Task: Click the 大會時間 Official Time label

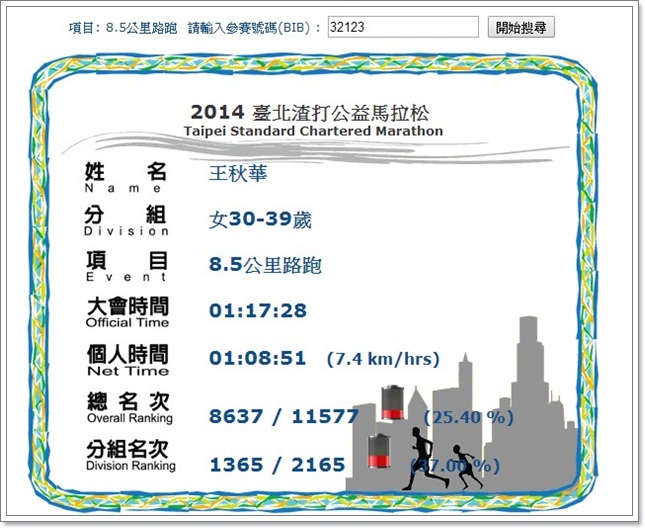Action: [x=128, y=312]
